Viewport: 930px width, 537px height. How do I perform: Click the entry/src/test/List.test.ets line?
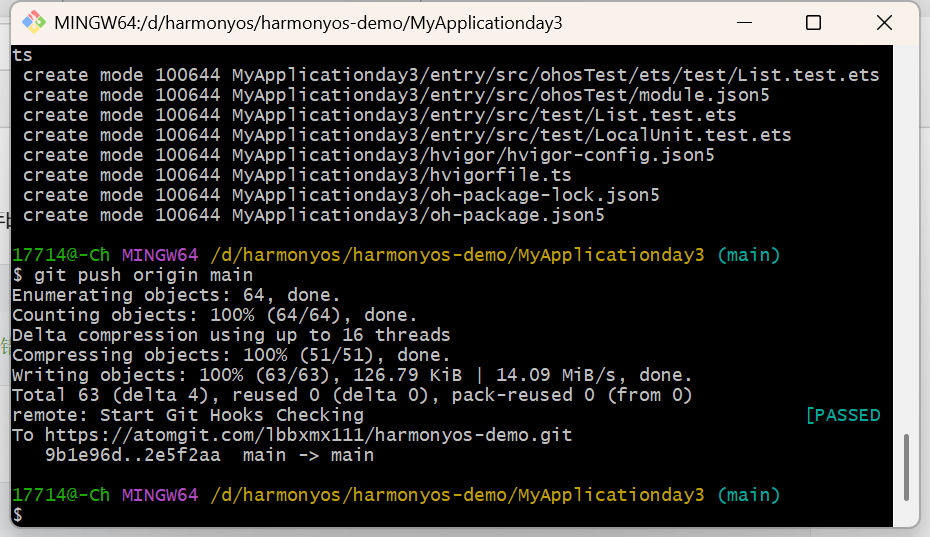tap(380, 115)
